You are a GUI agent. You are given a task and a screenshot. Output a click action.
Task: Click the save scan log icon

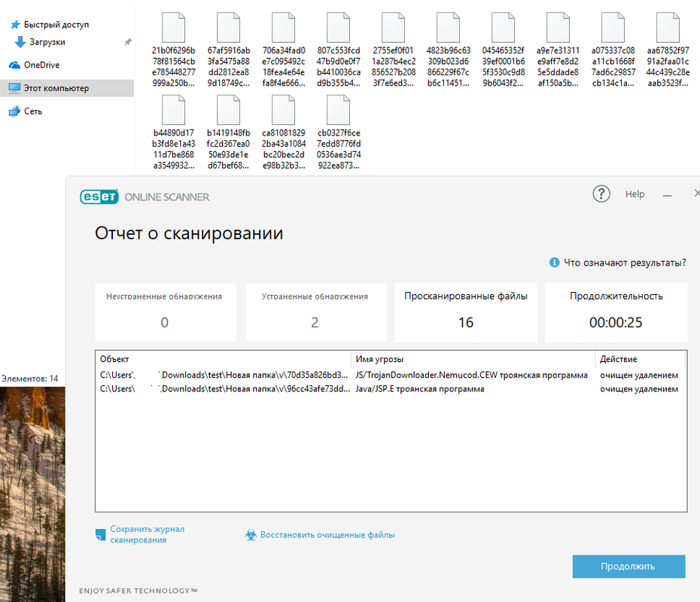(x=100, y=534)
